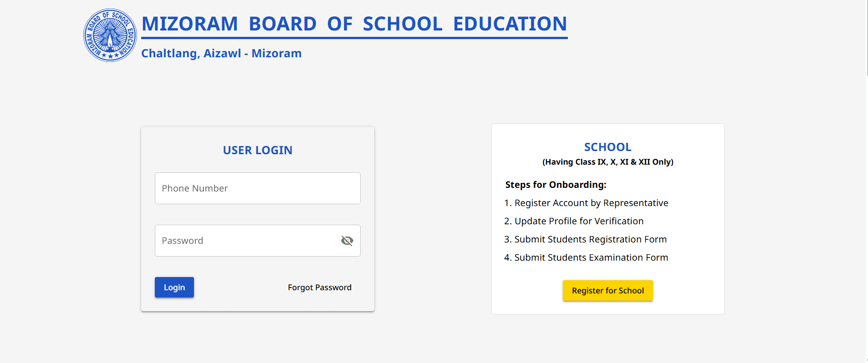Click the Mizoram Board circular logo
This screenshot has height=363, width=868.
click(110, 35)
